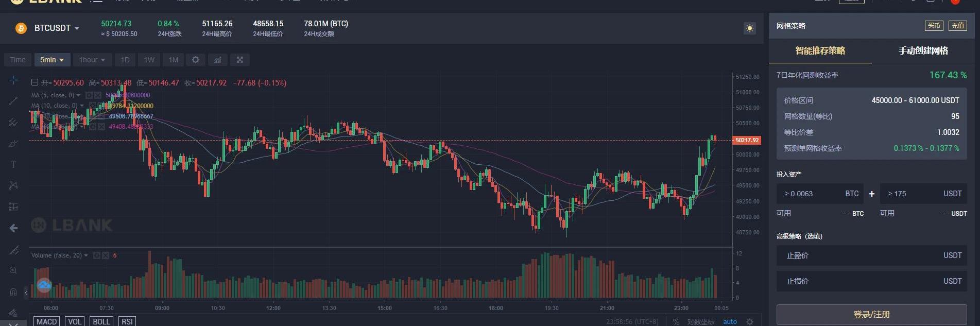This screenshot has width=980, height=326.
Task: Toggle the light/dark theme sun icon
Action: [750, 28]
